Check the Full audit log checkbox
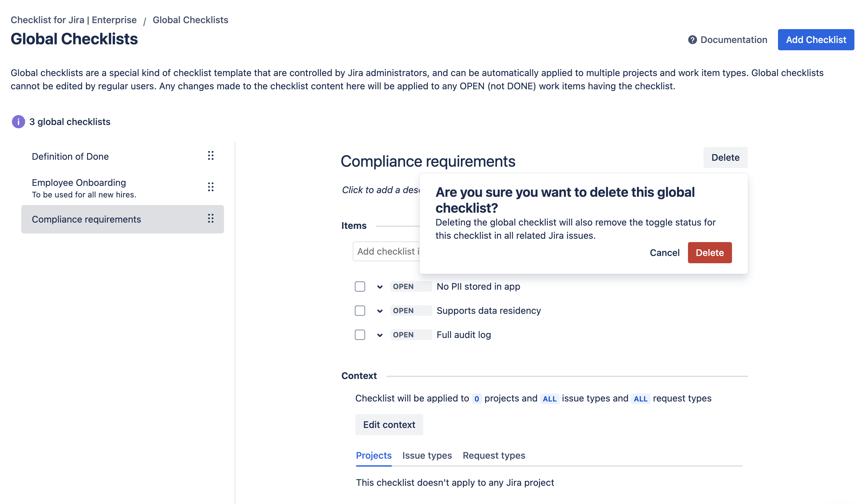This screenshot has width=867, height=504. click(359, 334)
